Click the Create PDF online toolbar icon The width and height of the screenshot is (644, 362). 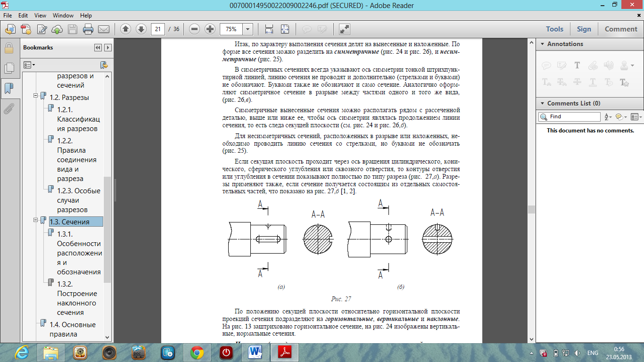click(x=26, y=29)
